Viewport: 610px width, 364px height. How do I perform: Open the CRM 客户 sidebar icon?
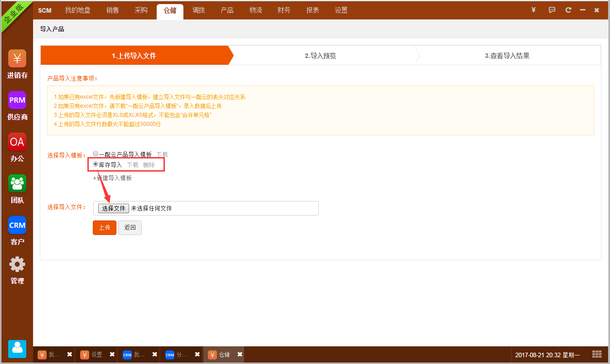click(x=17, y=225)
